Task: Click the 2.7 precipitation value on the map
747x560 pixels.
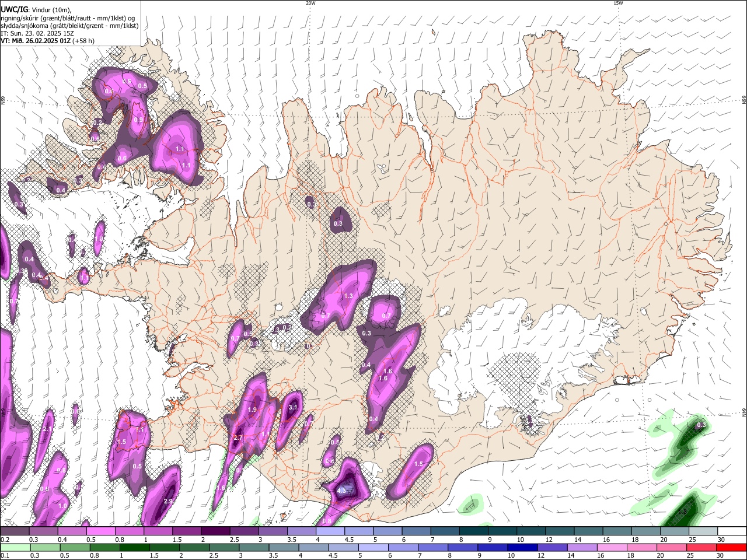Action: click(x=238, y=437)
